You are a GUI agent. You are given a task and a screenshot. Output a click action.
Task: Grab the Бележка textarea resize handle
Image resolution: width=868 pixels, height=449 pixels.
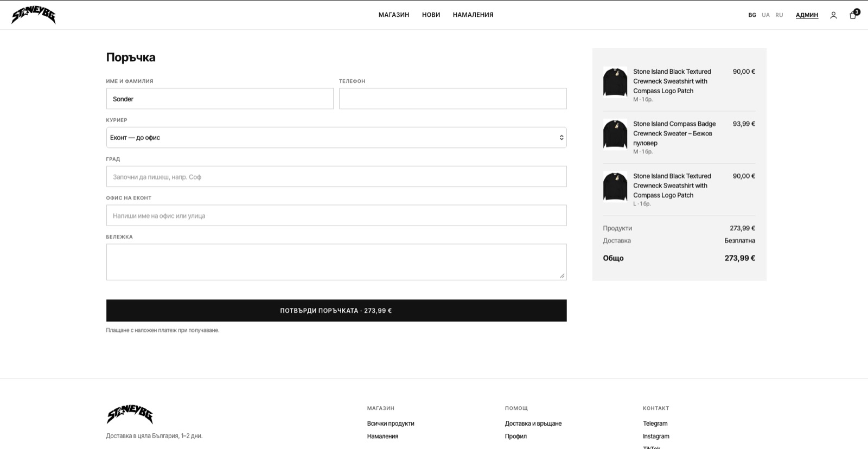point(562,275)
